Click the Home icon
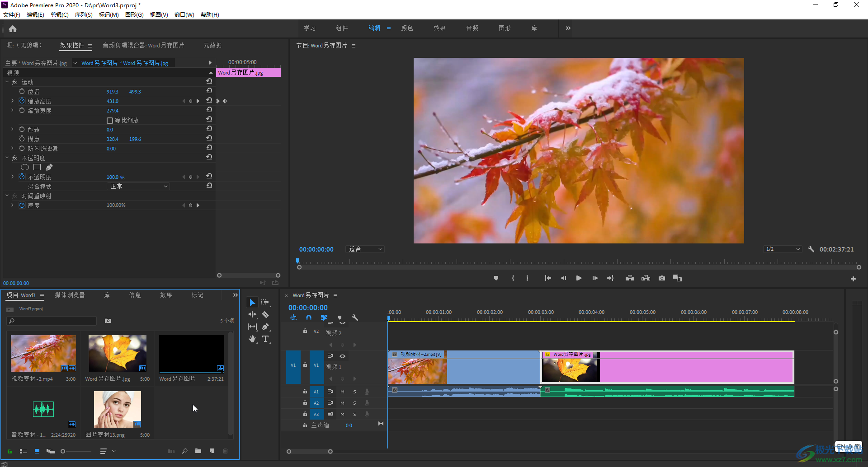Image resolution: width=868 pixels, height=467 pixels. click(x=13, y=29)
